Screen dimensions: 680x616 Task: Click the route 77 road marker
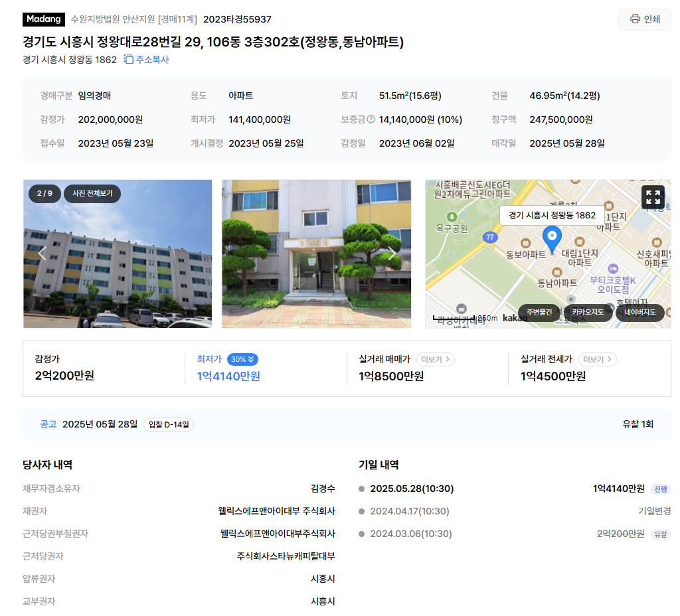(x=490, y=237)
